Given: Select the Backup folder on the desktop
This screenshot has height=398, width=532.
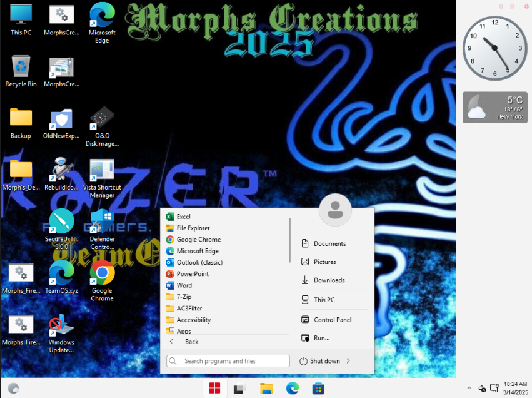Looking at the screenshot, I should click(21, 123).
